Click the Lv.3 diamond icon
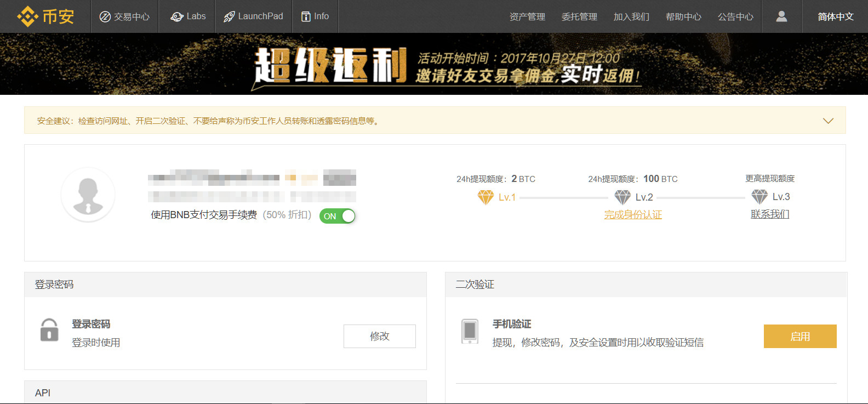The height and width of the screenshot is (404, 868). click(759, 197)
